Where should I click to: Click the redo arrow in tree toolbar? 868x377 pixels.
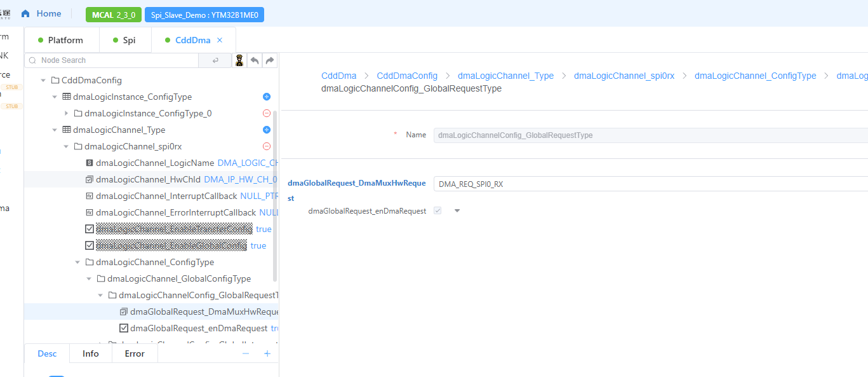point(270,60)
